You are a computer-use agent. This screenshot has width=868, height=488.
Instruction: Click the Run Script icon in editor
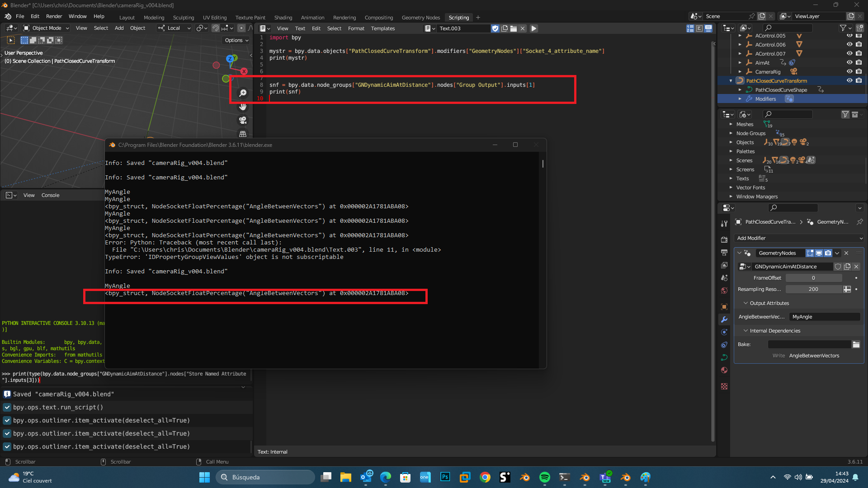tap(534, 28)
